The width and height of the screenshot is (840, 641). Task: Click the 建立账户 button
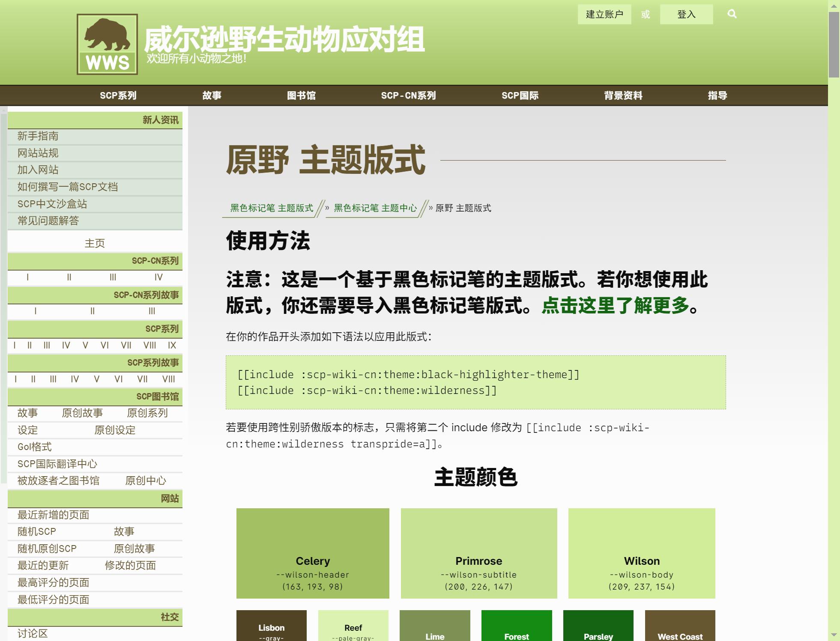click(x=604, y=15)
